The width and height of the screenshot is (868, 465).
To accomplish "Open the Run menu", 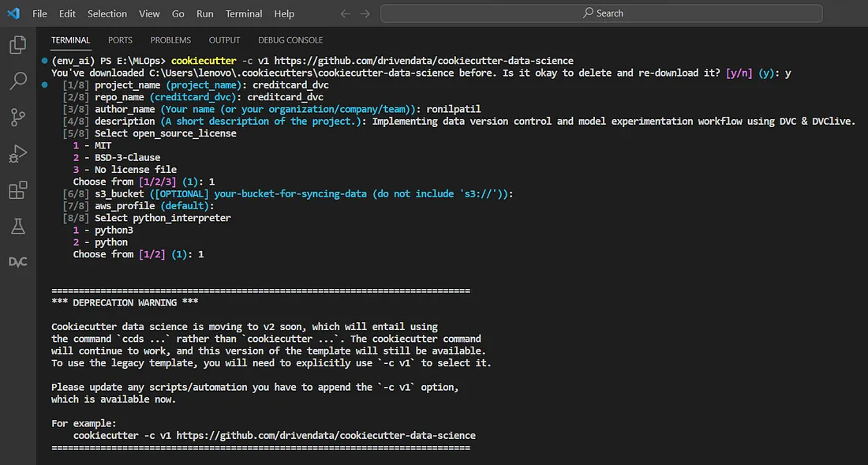I will click(205, 14).
